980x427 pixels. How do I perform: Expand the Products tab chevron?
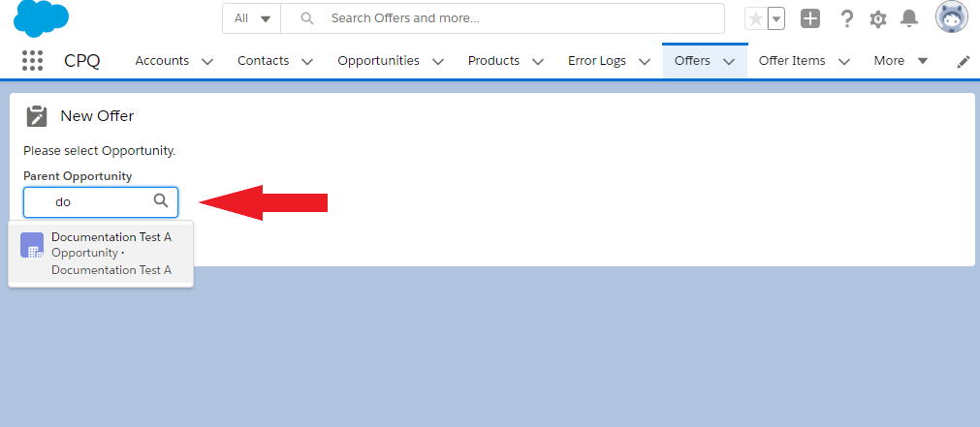pos(538,61)
